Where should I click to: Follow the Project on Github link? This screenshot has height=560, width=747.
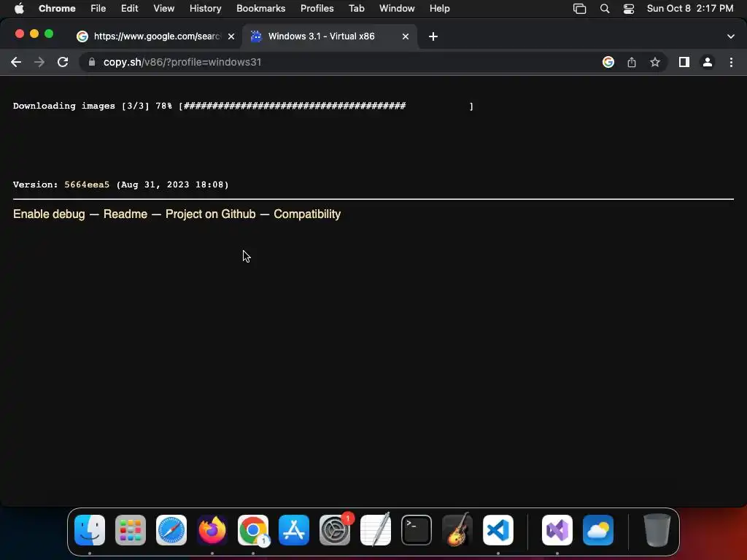211,214
